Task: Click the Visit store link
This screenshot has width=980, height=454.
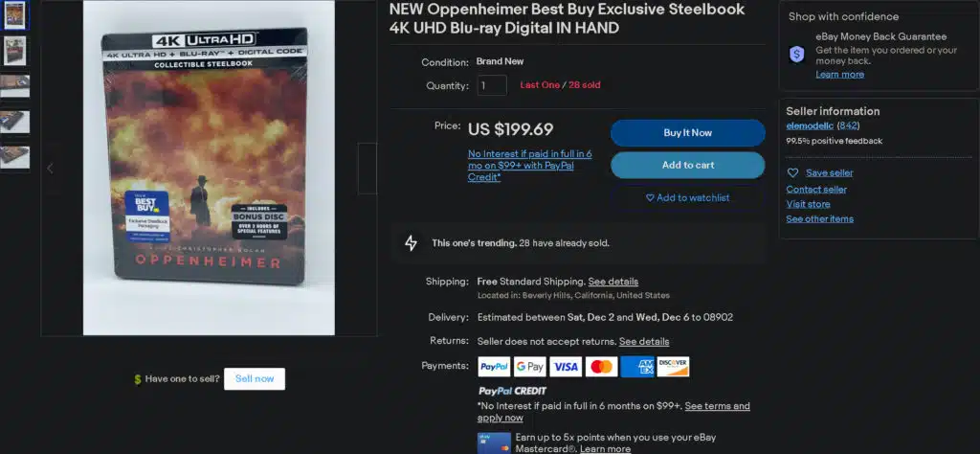Action: [x=808, y=204]
